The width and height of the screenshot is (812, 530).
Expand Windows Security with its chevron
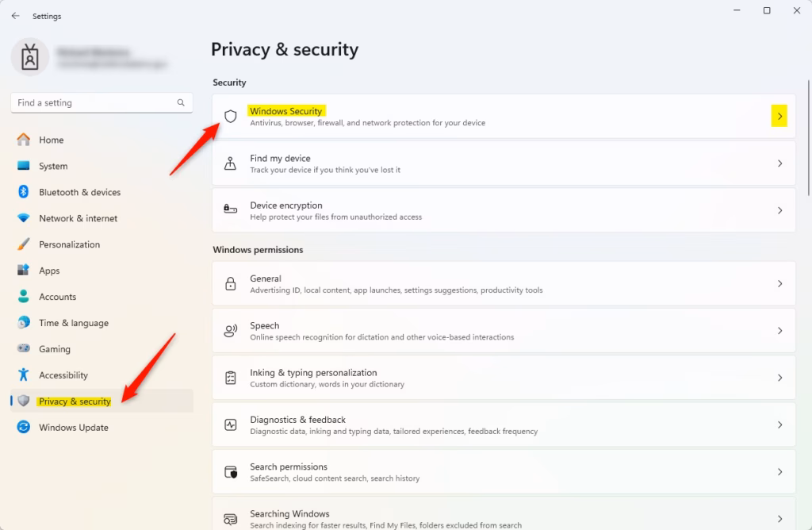tap(779, 116)
